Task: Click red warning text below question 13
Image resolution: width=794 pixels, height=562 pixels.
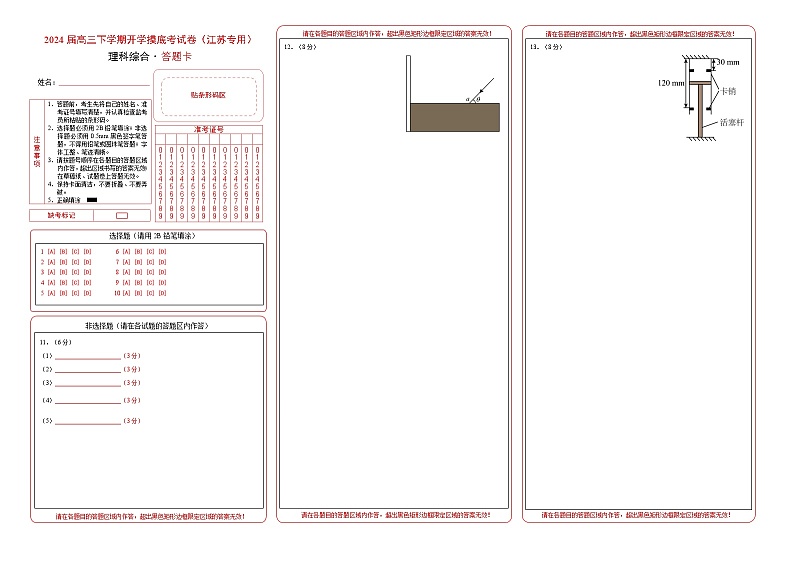Action: click(x=636, y=515)
